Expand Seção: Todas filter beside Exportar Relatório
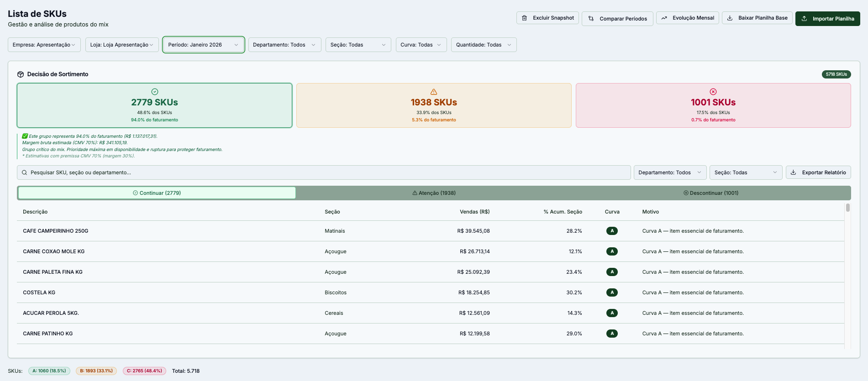 746,172
